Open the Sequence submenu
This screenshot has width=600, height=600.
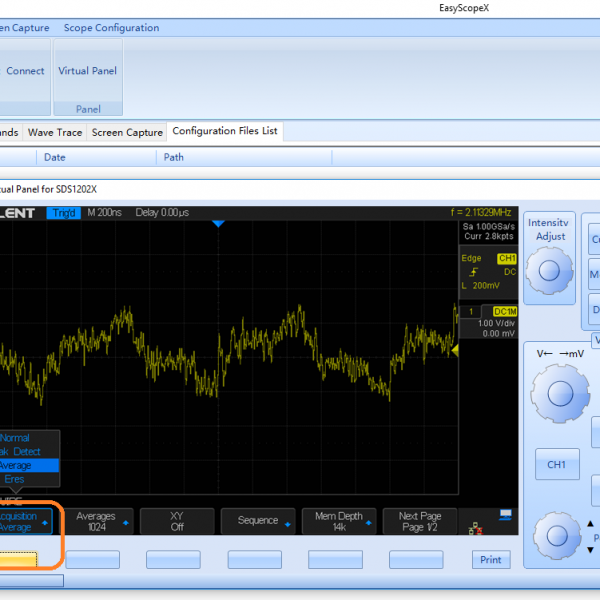click(257, 521)
